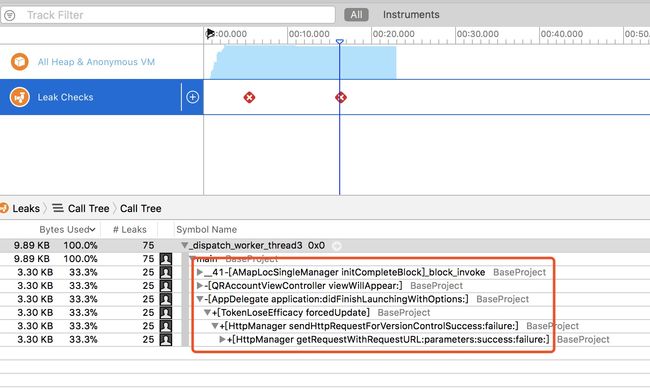The image size is (650, 388).
Task: Select HttpManager getRequestWithRequestURL symbol
Action: (x=388, y=339)
